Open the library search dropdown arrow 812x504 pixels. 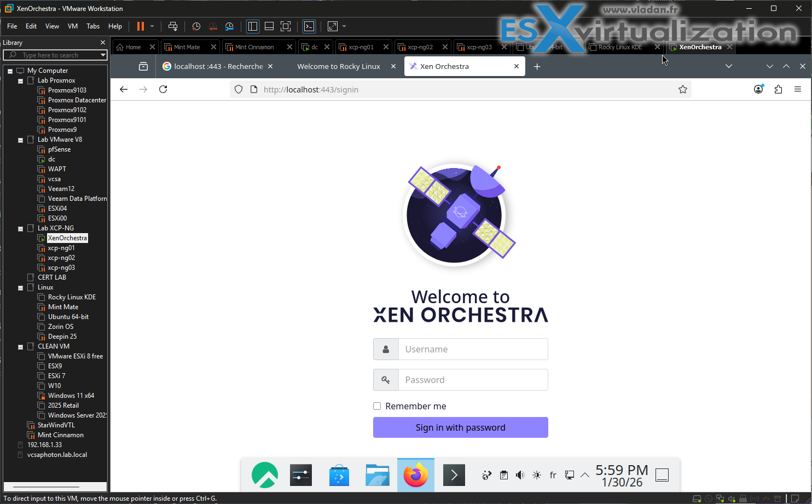coord(103,55)
